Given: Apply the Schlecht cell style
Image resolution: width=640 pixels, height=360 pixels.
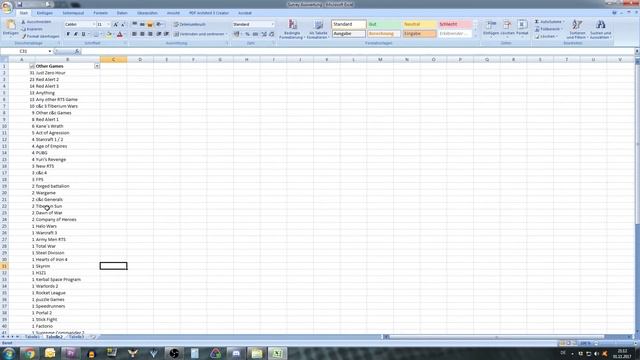Looking at the screenshot, I should (x=455, y=24).
